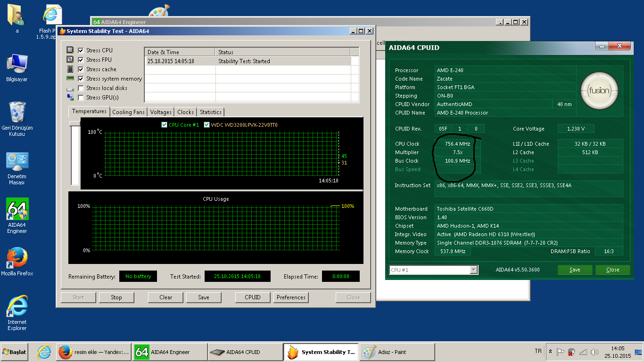Toggle WDC WD3200LPVX graph checkbox
644x362 pixels.
pyautogui.click(x=206, y=125)
